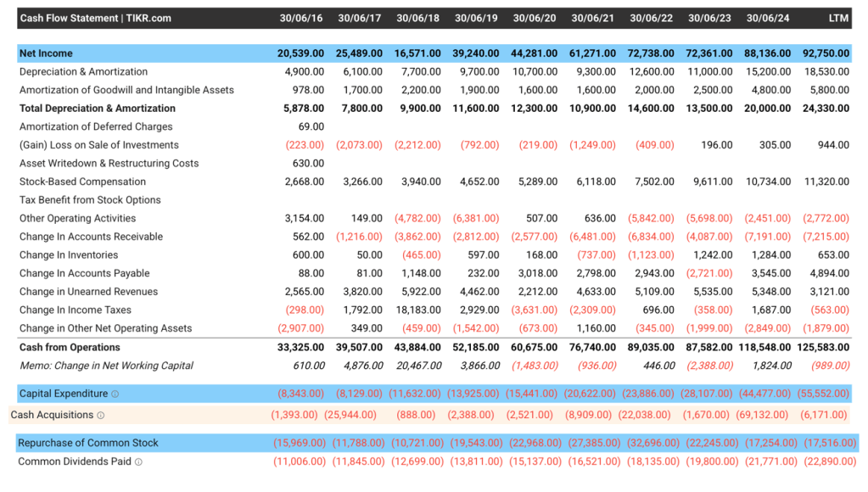Viewport: 868px width, 492px height.
Task: Click the Cash Flow Statement | TIKR.com title
Action: point(95,18)
